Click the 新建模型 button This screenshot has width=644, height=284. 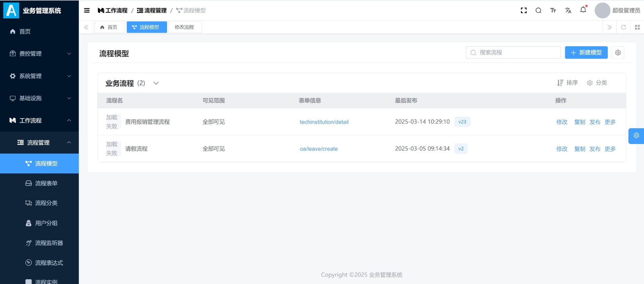point(586,53)
